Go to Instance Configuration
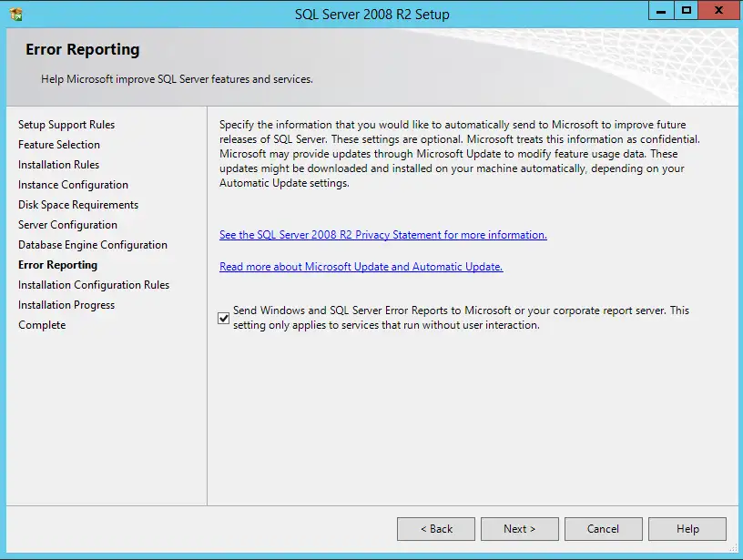This screenshot has width=743, height=560. 73,185
